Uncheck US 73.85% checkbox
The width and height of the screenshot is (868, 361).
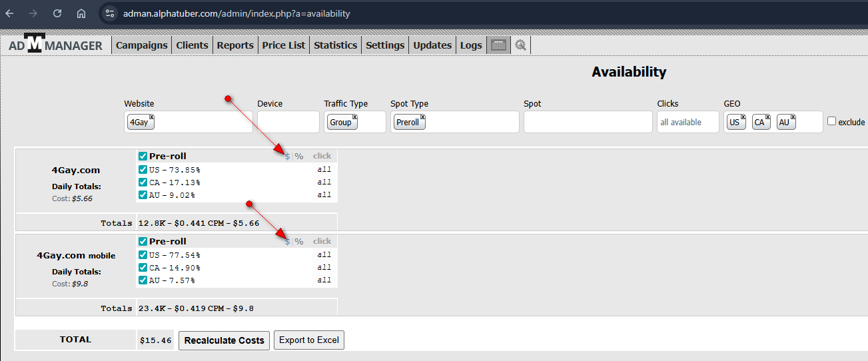pyautogui.click(x=143, y=169)
